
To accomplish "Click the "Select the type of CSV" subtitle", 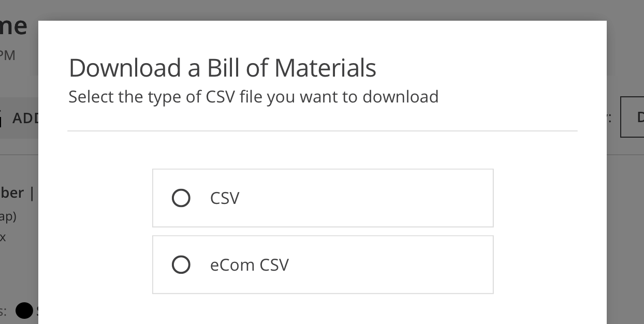I will pyautogui.click(x=253, y=97).
